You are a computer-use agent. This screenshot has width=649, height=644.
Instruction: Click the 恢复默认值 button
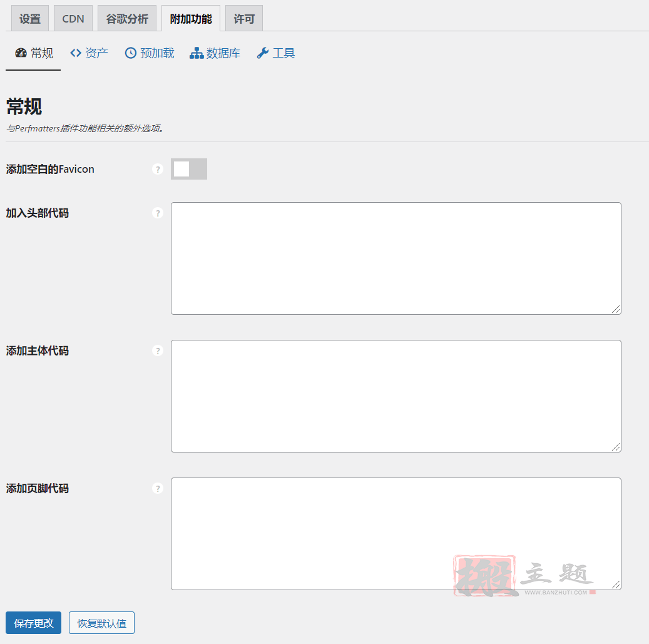click(x=102, y=623)
